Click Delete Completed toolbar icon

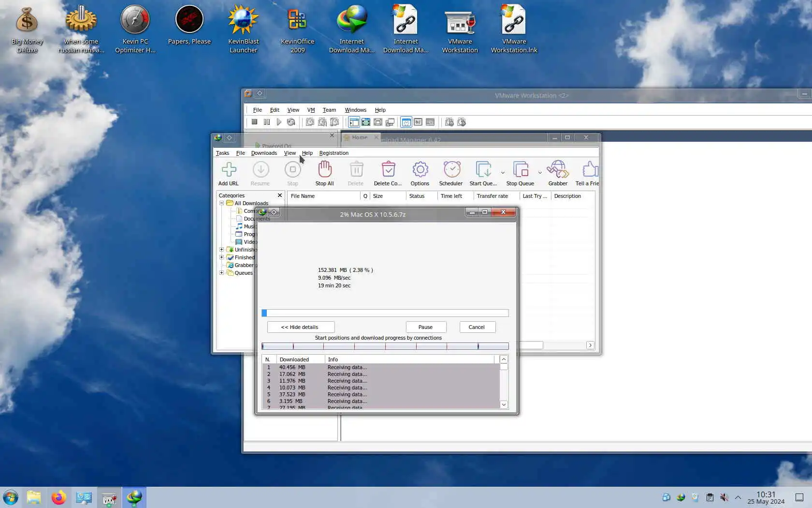[x=388, y=174]
